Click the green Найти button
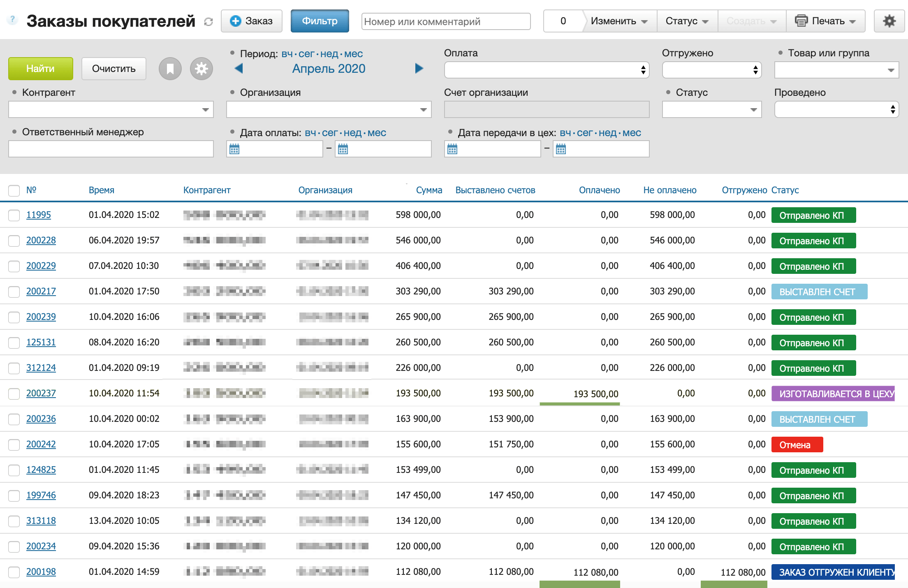 [x=41, y=69]
